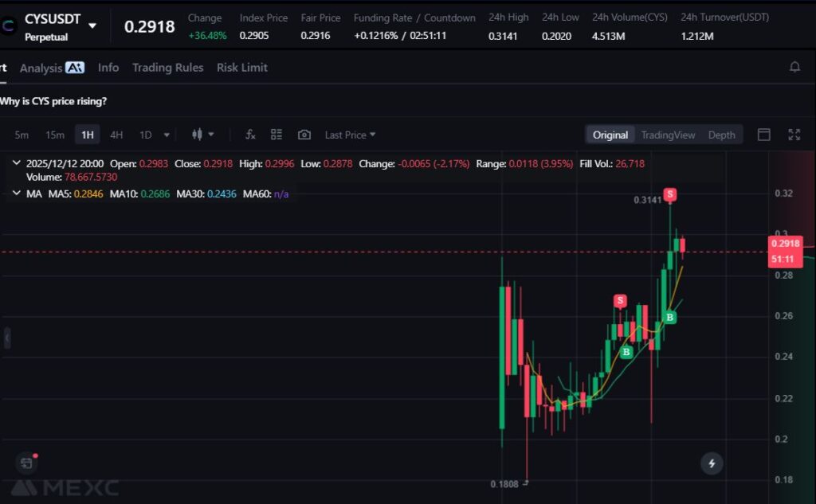Expand chart to fullscreen

click(794, 135)
